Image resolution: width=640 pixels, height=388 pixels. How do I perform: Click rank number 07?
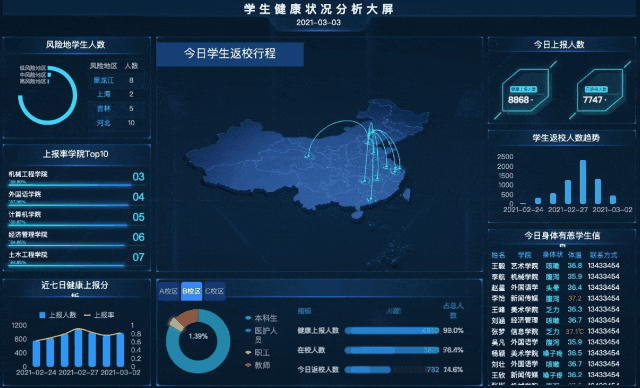point(138,257)
